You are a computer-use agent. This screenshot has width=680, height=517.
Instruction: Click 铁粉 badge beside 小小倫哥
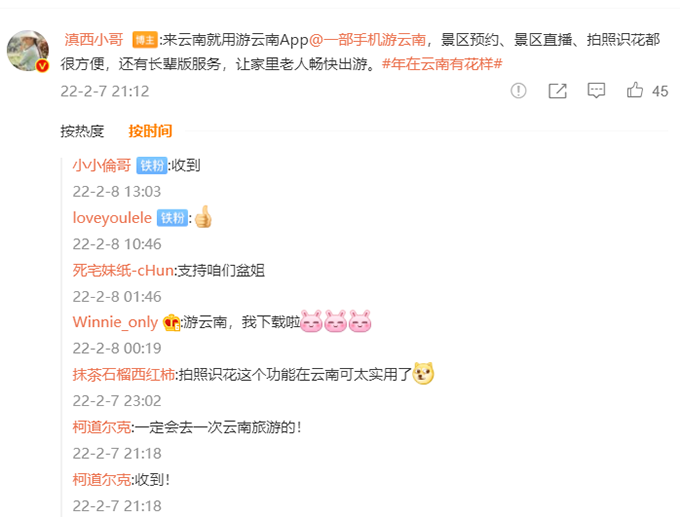coord(152,166)
